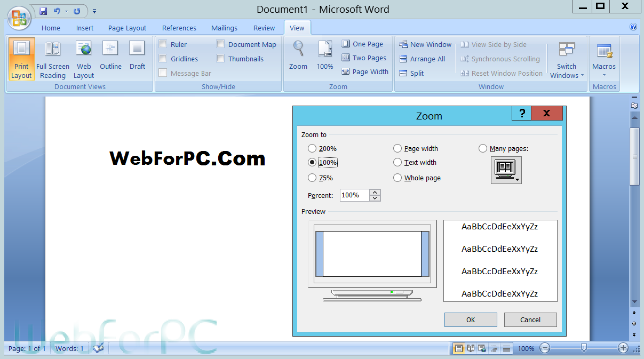
Task: Switch to Draft view in ribbon
Action: (137, 55)
